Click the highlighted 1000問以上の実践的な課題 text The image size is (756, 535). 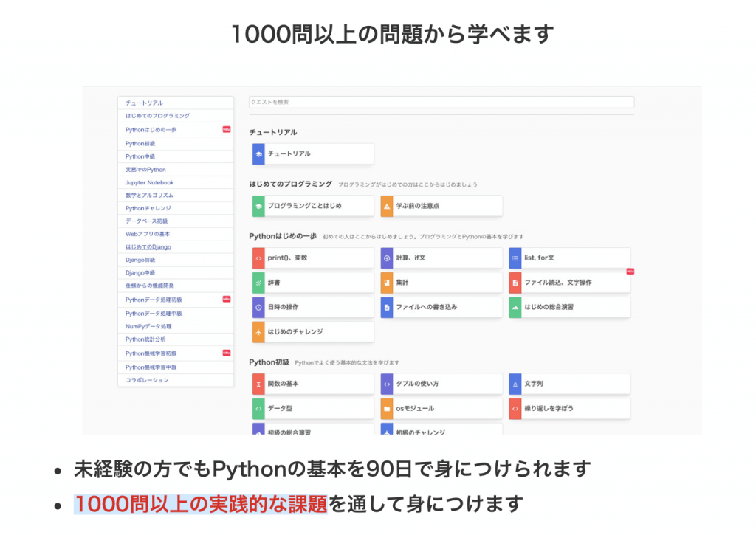tap(200, 504)
